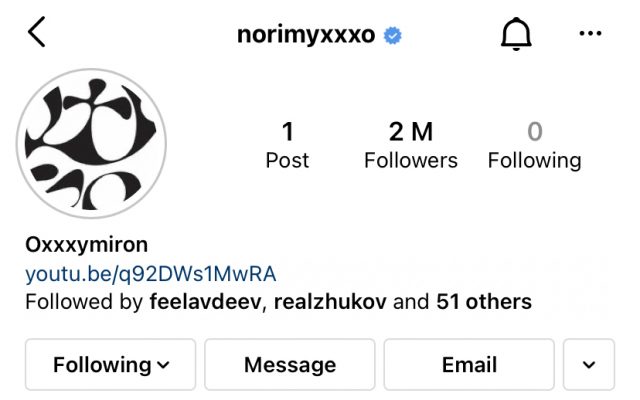The image size is (640, 400).
Task: Tap the back arrow icon
Action: click(36, 32)
